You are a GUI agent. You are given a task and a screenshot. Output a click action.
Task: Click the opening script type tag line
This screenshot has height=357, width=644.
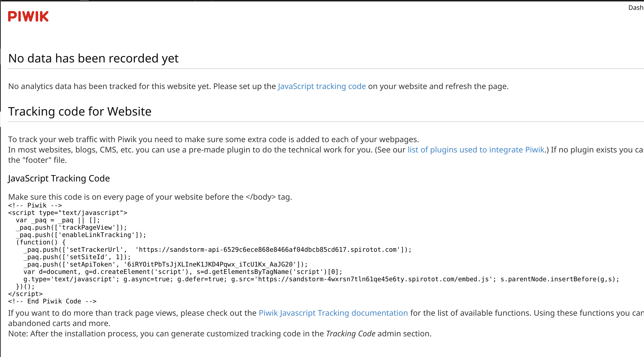pos(68,213)
